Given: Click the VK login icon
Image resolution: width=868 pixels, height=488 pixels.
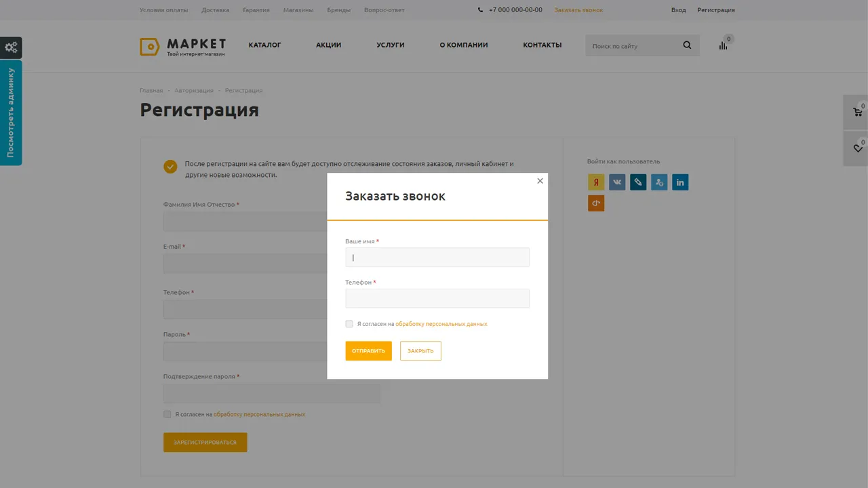Looking at the screenshot, I should pos(617,182).
